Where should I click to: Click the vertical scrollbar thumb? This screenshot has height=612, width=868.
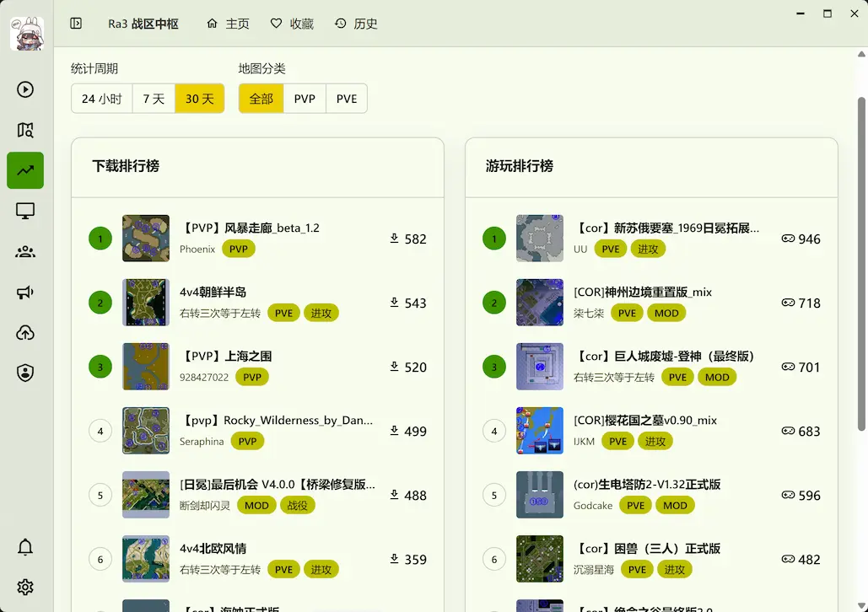click(860, 264)
